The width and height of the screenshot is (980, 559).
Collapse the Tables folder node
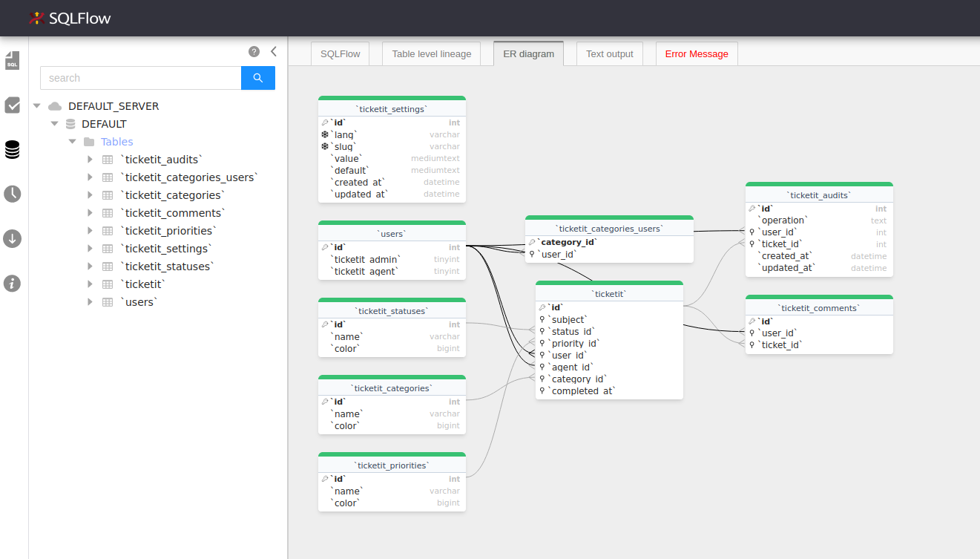[x=73, y=142]
